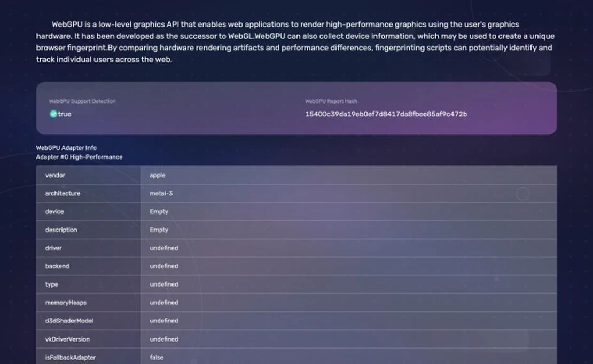Click the Empty value in description row
Image resolution: width=593 pixels, height=364 pixels.
(159, 230)
